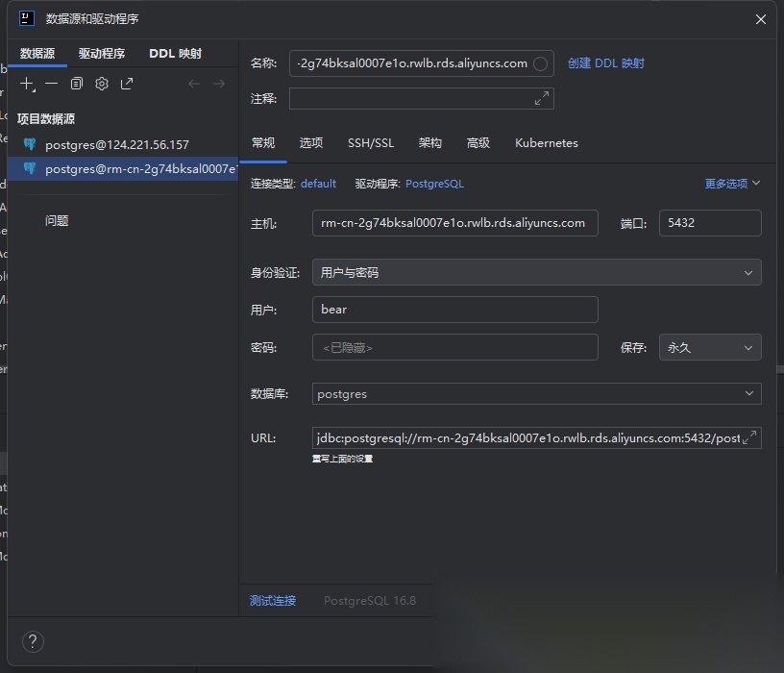The height and width of the screenshot is (673, 784).
Task: Duplicate the selected data source
Action: (x=77, y=84)
